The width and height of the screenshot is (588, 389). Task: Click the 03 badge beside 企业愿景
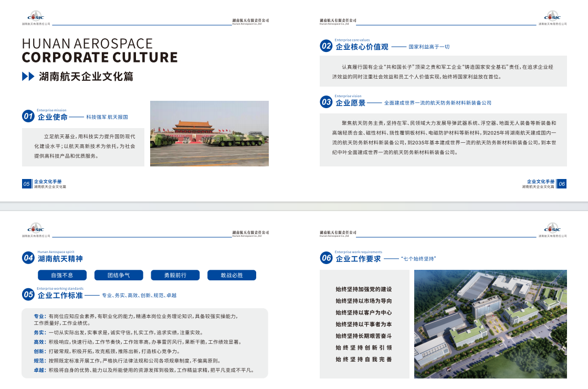coord(326,102)
